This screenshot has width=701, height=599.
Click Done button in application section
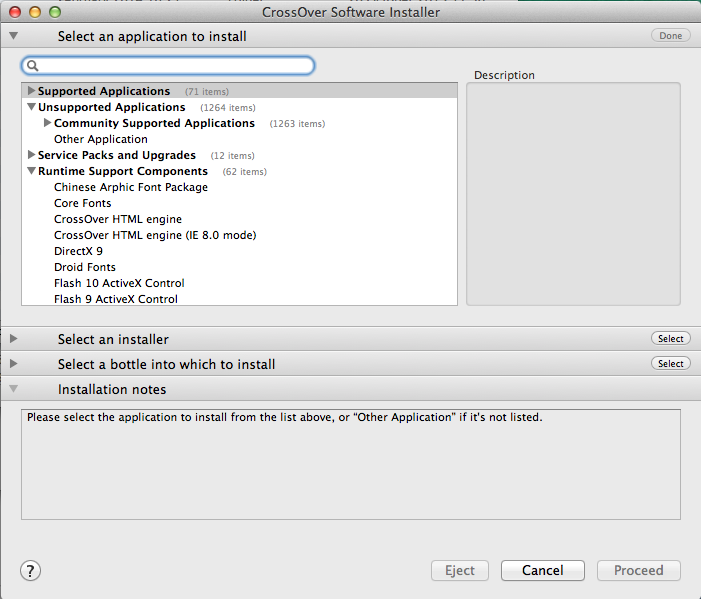coord(671,36)
